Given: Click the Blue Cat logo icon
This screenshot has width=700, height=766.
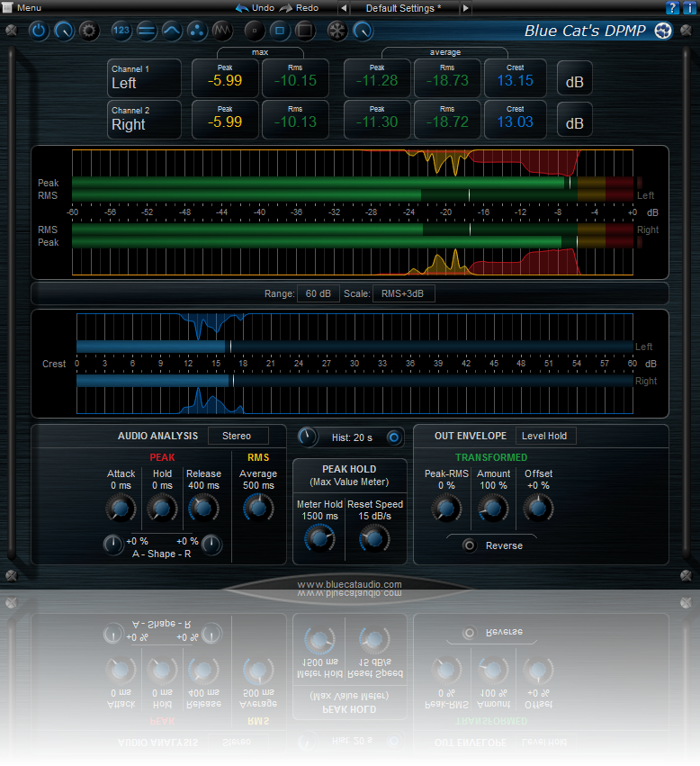Looking at the screenshot, I should tap(663, 32).
